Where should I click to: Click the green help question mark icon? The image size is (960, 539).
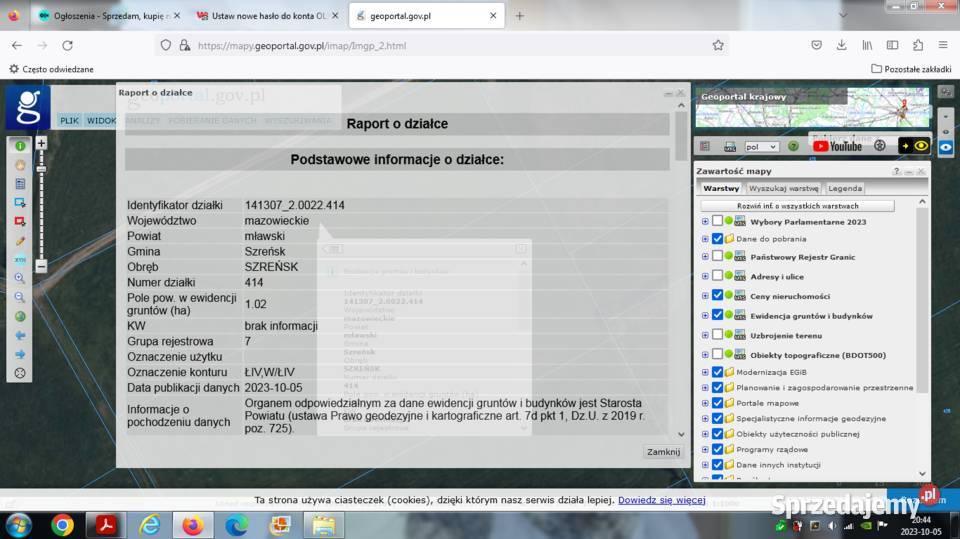coord(793,146)
